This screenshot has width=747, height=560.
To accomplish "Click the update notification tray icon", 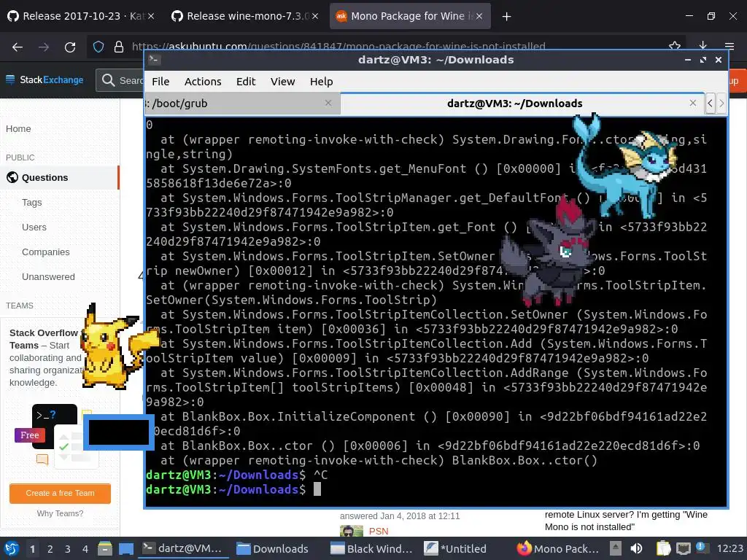I will [x=700, y=548].
